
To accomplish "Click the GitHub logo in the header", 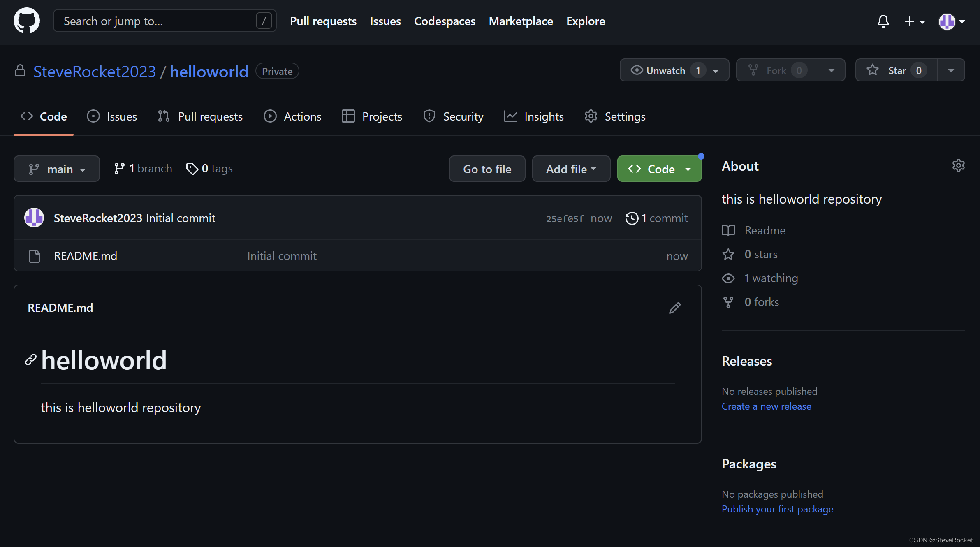I will pyautogui.click(x=26, y=21).
